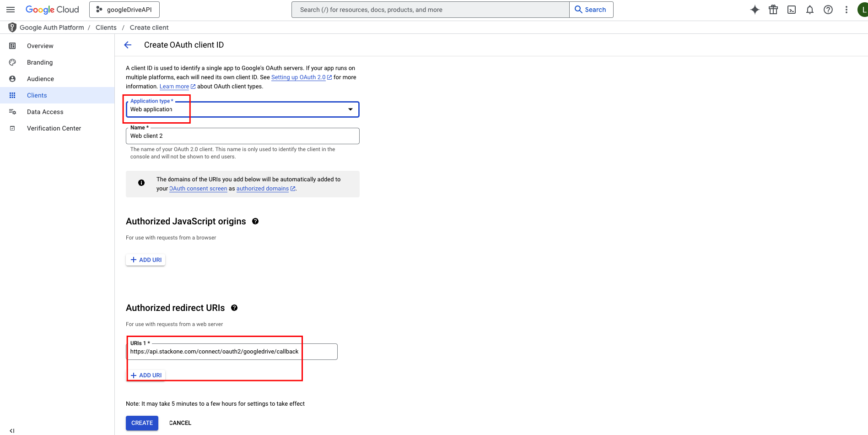Viewport: 868px width, 435px height.
Task: Click the Search button
Action: 591,10
